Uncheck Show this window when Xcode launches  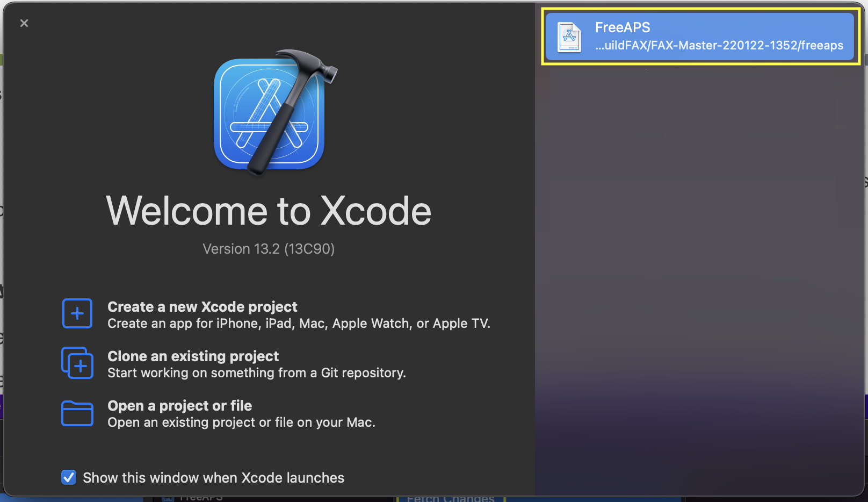coord(69,477)
